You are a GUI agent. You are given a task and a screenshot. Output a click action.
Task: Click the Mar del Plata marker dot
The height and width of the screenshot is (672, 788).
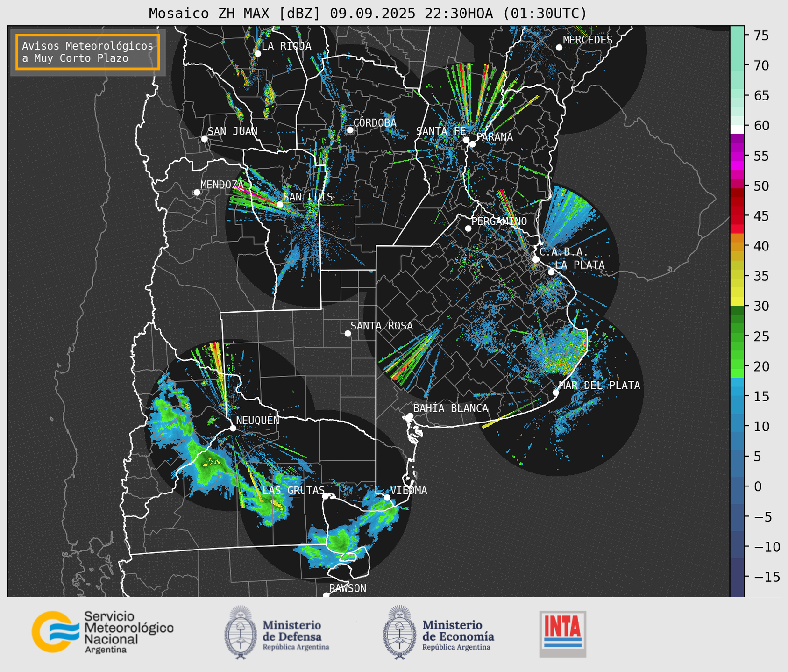click(555, 393)
